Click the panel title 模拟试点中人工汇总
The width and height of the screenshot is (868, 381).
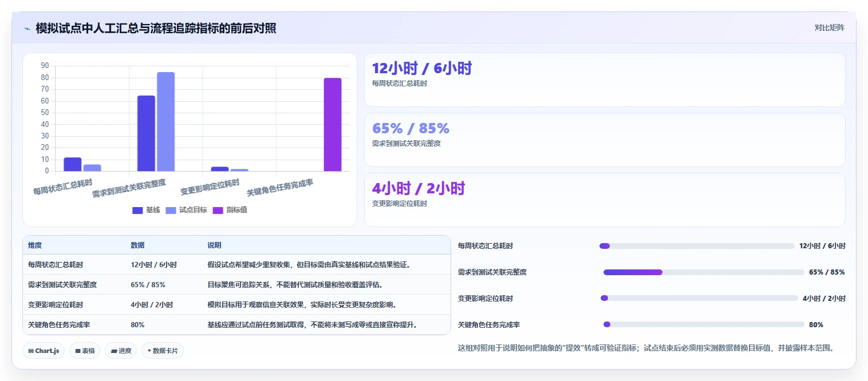click(x=156, y=28)
